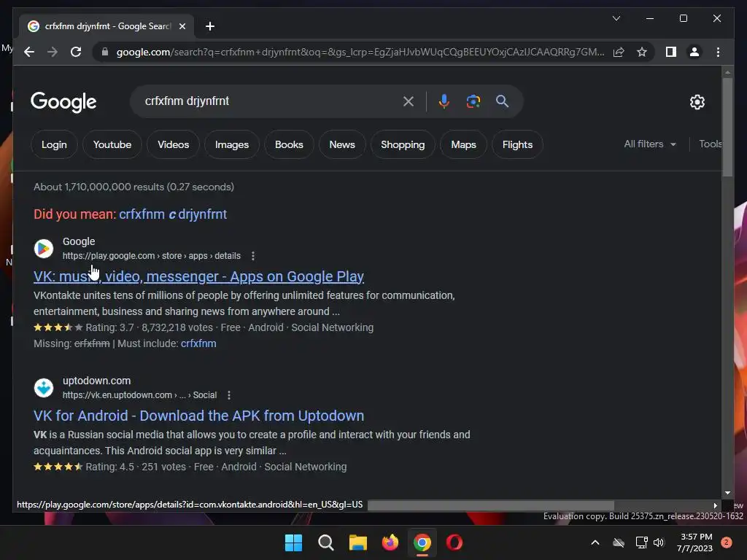This screenshot has height=560, width=747.
Task: Show hidden system tray icons
Action: (x=595, y=542)
